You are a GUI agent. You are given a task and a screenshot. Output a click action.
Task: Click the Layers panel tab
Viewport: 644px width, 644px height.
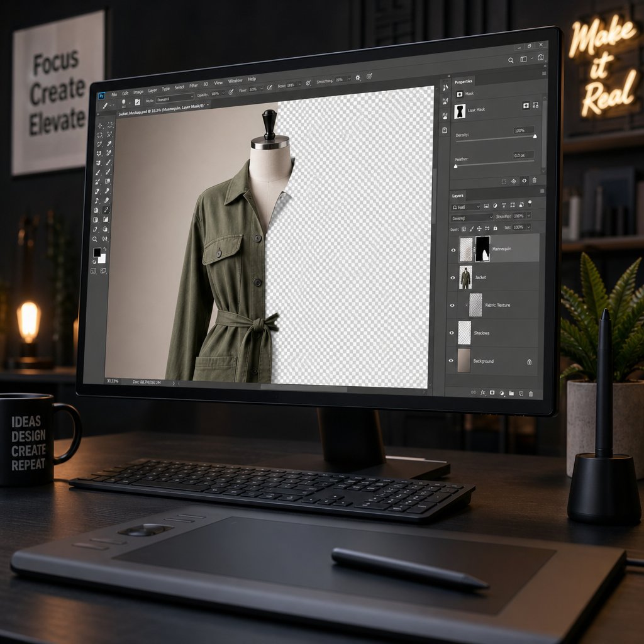point(458,196)
